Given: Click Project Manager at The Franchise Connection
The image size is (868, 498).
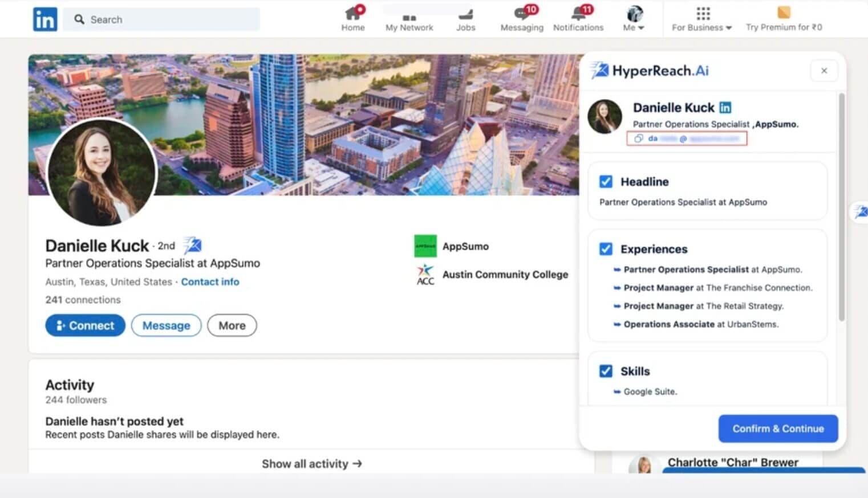Looking at the screenshot, I should pyautogui.click(x=717, y=288).
